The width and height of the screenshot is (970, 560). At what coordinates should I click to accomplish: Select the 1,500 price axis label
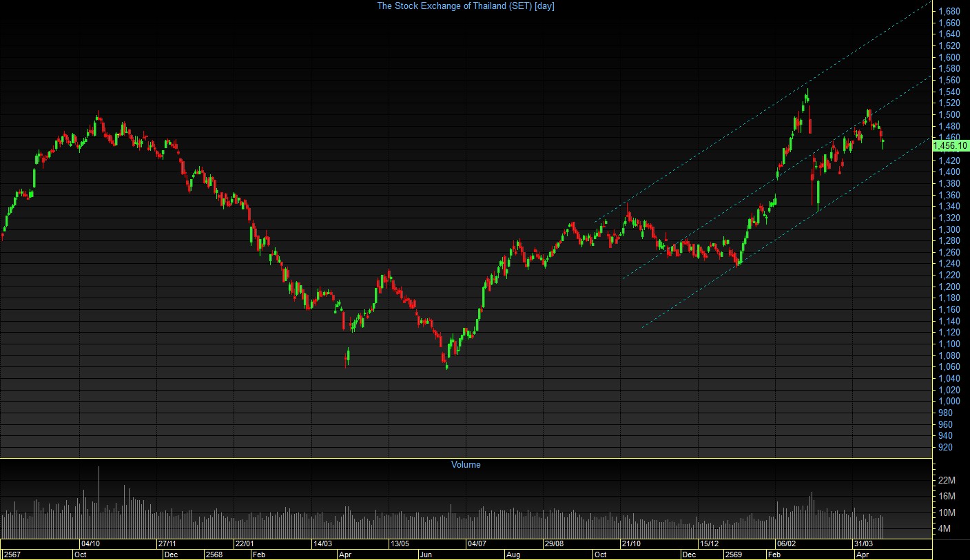tap(949, 114)
